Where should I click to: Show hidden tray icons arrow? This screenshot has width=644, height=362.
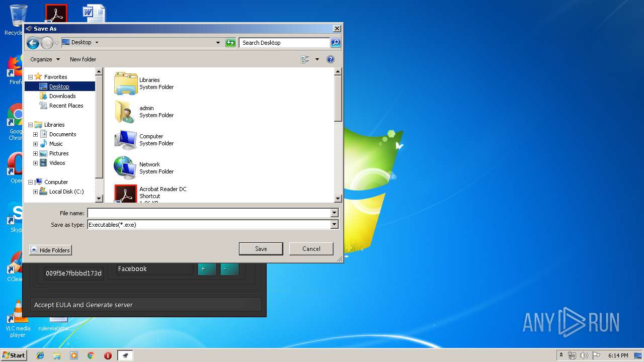click(x=561, y=355)
